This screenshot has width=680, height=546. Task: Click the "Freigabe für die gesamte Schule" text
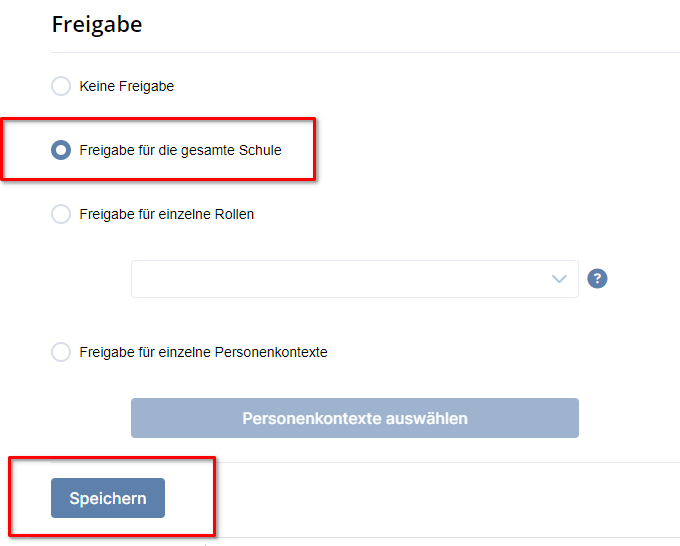tap(181, 150)
